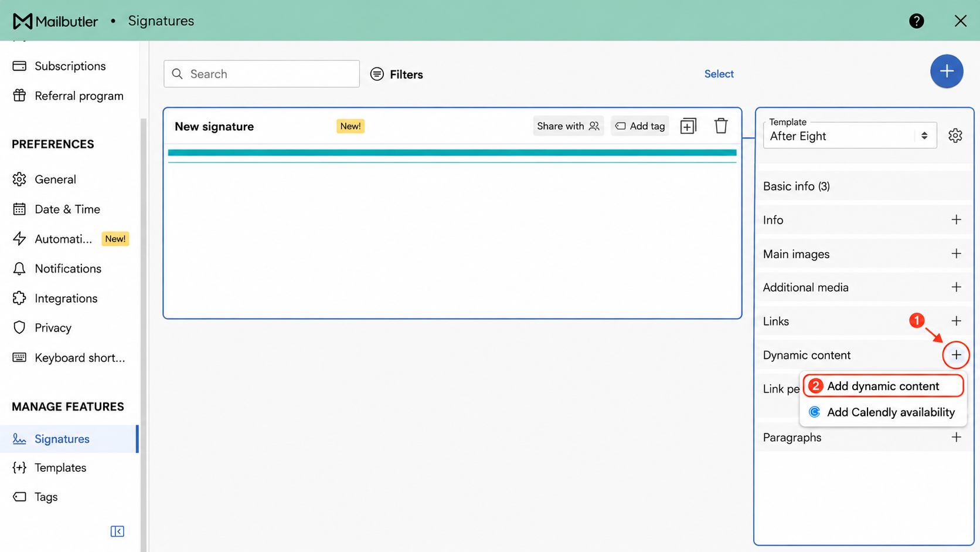This screenshot has height=552, width=980.
Task: Click the Mailbutler logo
Action: (x=55, y=21)
